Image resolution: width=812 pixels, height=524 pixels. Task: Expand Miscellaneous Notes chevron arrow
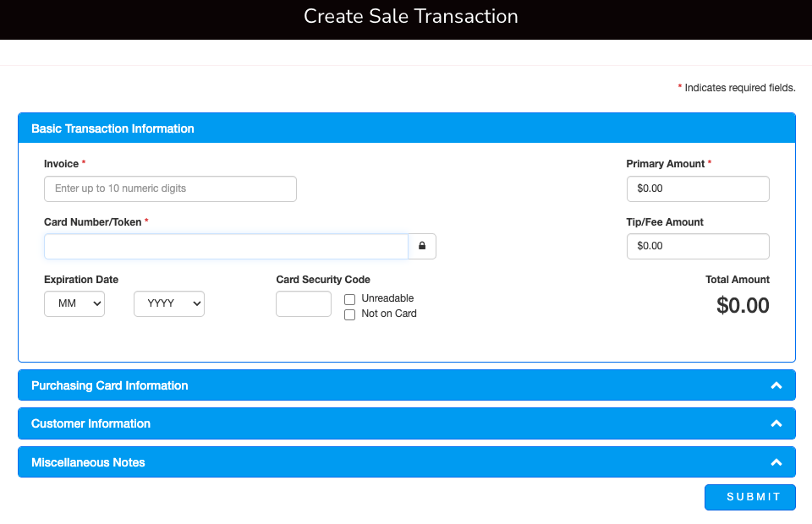click(x=776, y=462)
